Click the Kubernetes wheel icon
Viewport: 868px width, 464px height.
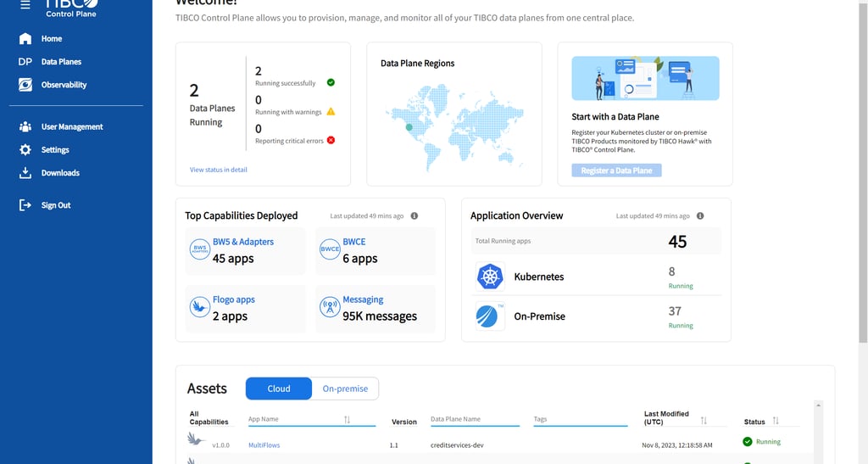[x=490, y=277]
